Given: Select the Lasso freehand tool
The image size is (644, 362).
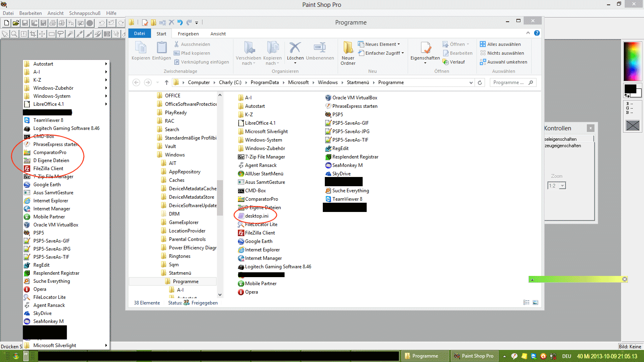Looking at the screenshot, I should pyautogui.click(x=61, y=34).
